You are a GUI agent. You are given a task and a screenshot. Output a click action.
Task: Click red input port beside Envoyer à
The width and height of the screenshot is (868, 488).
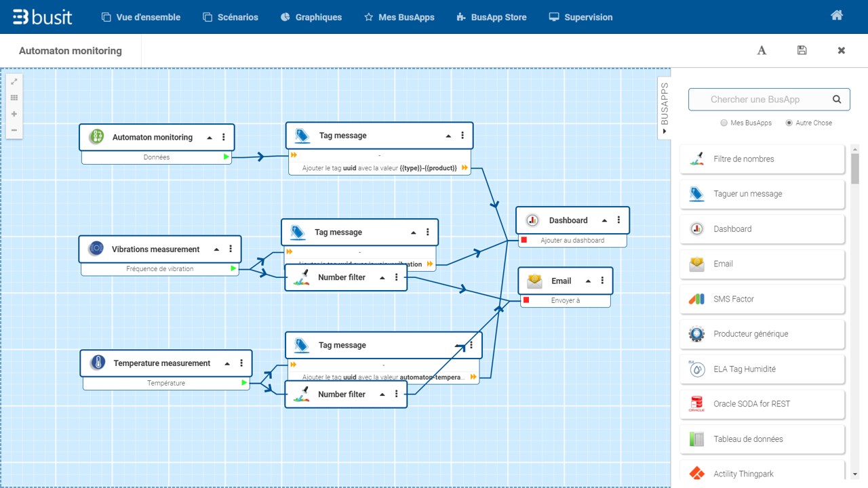[525, 300]
